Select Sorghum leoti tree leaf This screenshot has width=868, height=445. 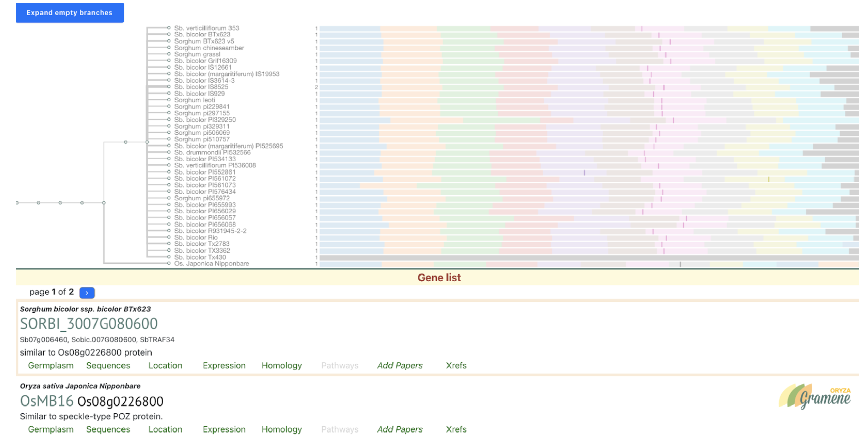pos(194,100)
